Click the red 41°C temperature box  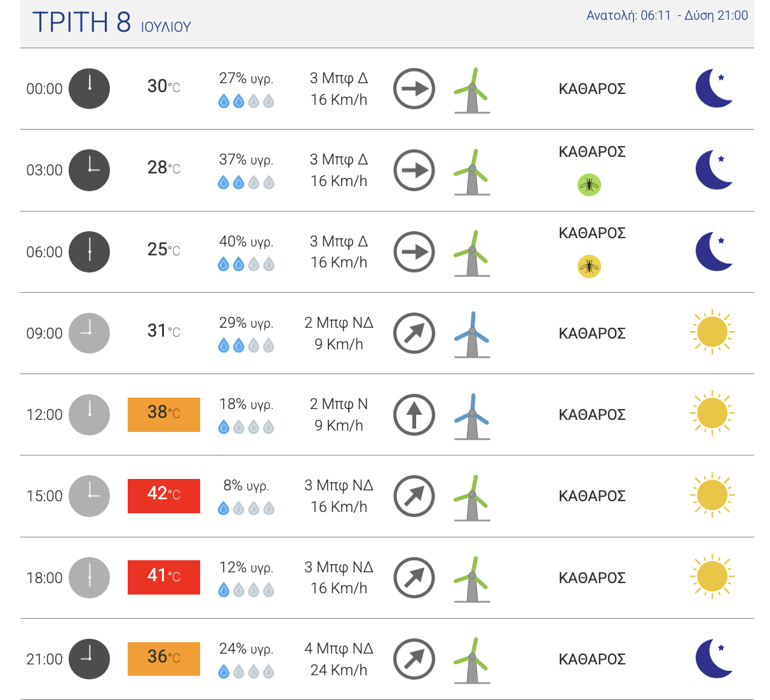click(164, 577)
